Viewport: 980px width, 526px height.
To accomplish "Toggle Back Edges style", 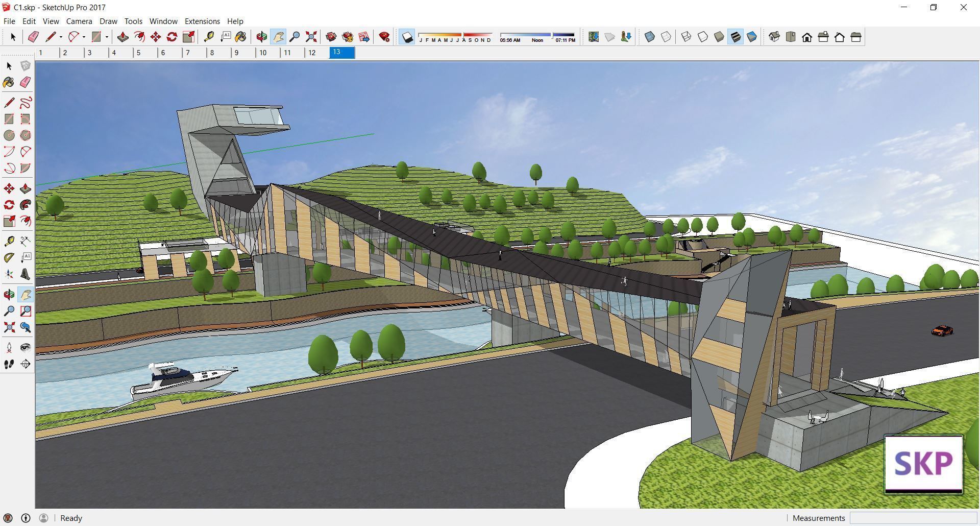I will point(666,37).
